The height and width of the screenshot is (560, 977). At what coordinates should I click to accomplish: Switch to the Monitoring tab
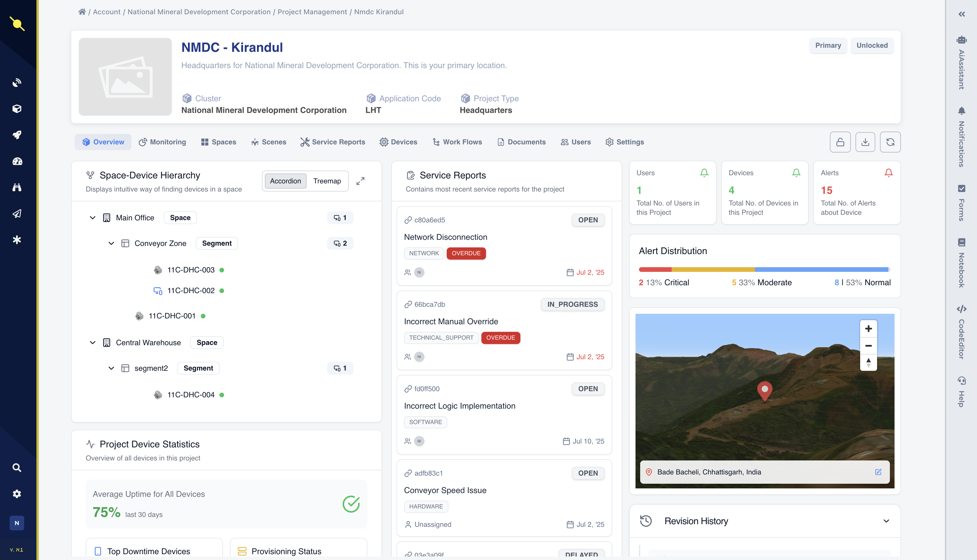[163, 142]
